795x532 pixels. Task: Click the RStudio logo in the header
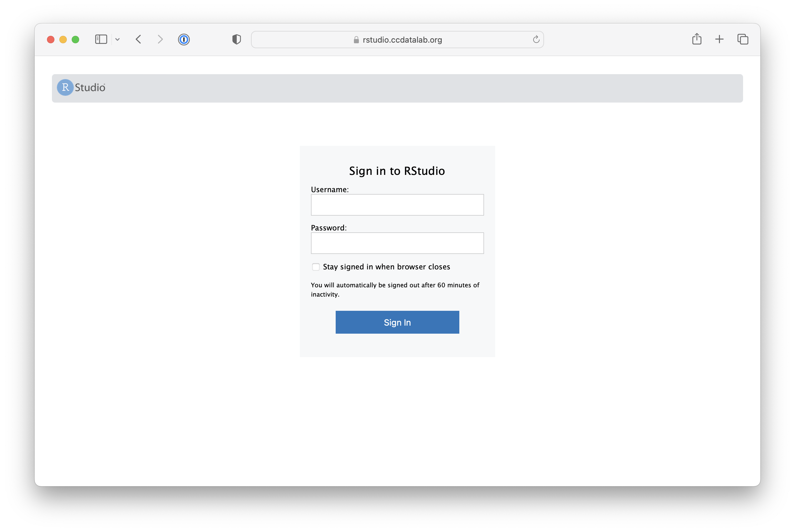pyautogui.click(x=80, y=87)
